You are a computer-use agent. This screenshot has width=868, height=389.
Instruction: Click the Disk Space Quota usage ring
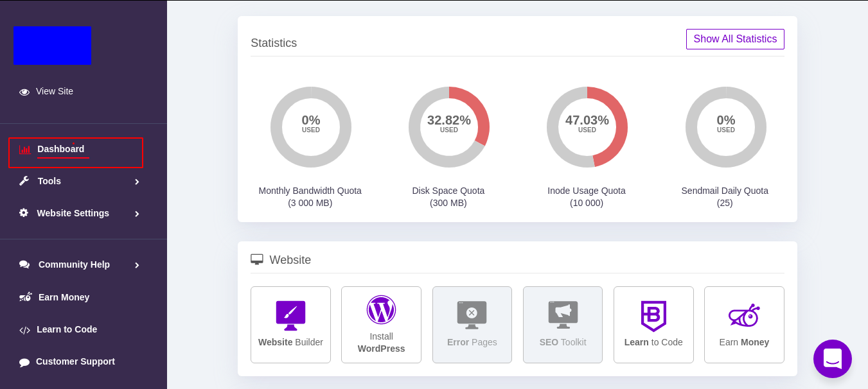click(x=448, y=127)
